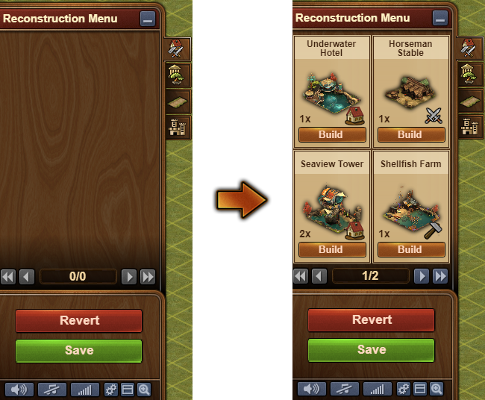Save layout in the right Reconstruction Menu
The width and height of the screenshot is (485, 400).
(371, 350)
